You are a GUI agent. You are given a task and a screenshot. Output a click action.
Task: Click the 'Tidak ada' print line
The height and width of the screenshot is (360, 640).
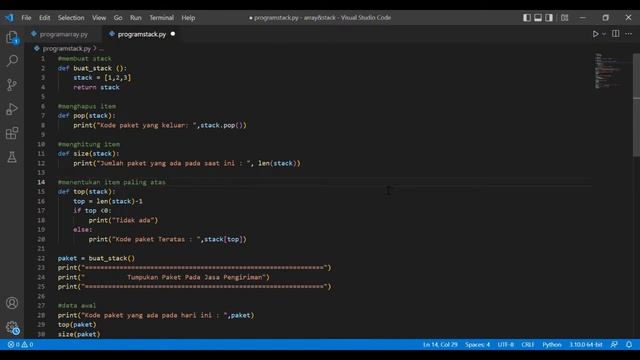[123, 220]
